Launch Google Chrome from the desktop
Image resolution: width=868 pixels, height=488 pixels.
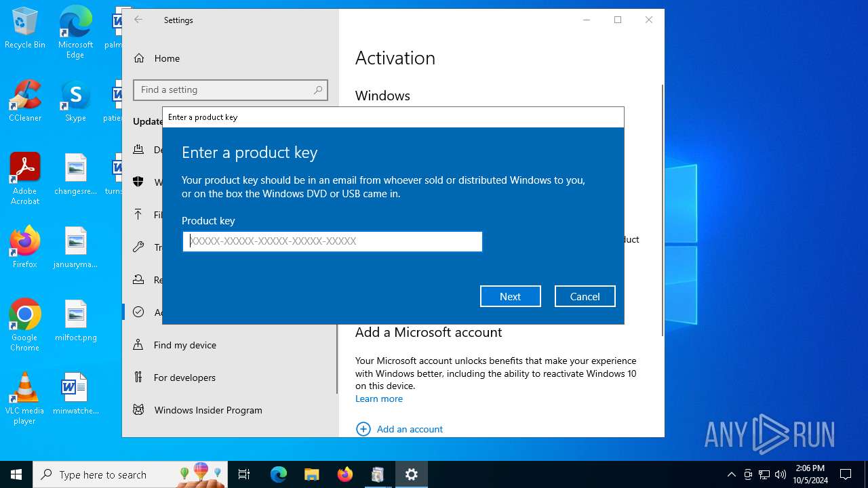(x=25, y=325)
